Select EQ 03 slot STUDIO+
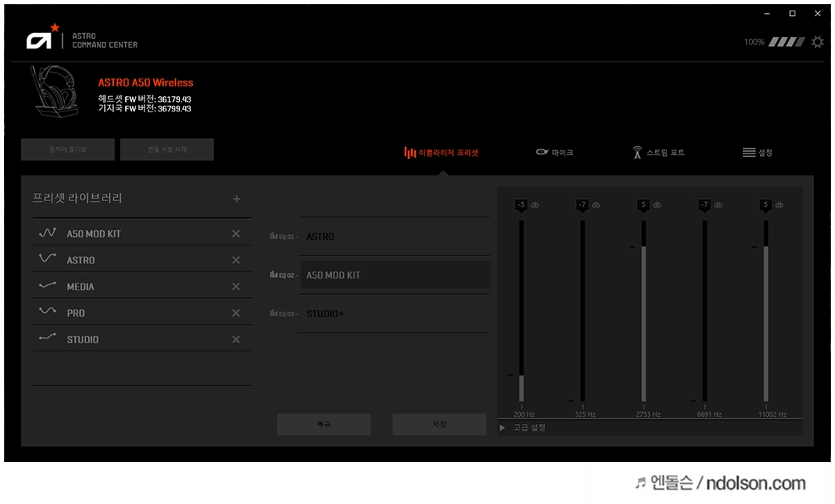 pos(393,314)
